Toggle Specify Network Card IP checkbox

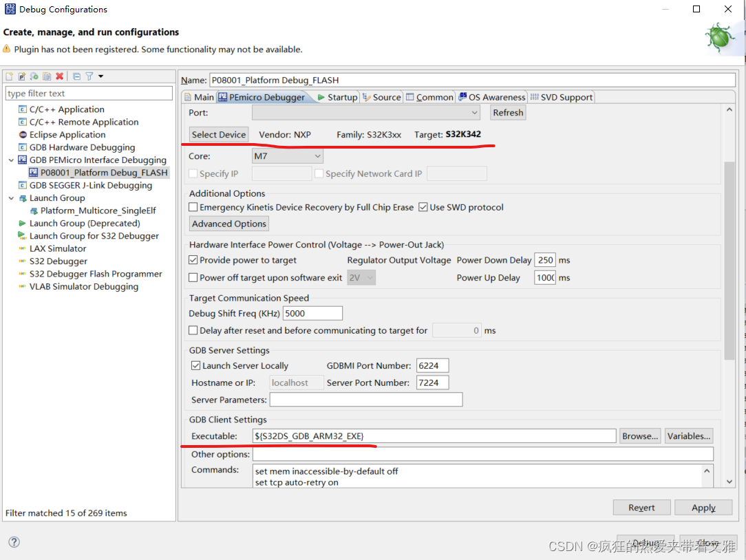319,173
